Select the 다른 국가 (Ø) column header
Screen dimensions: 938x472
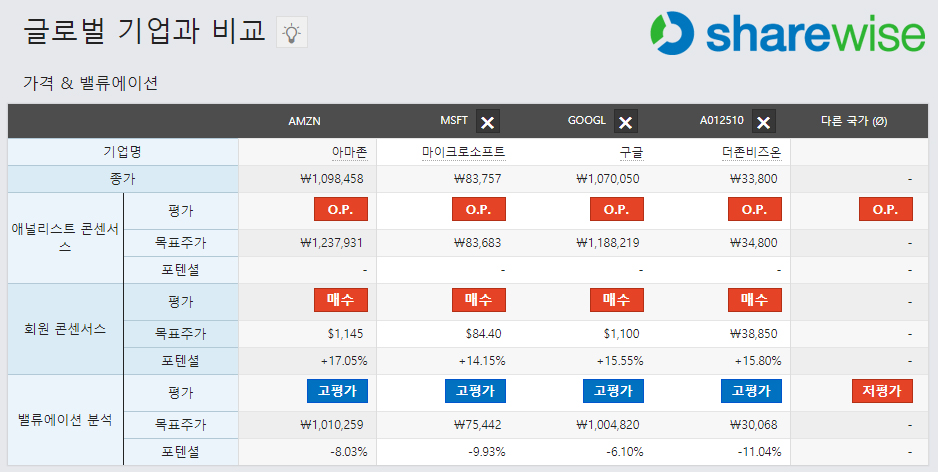coord(854,121)
